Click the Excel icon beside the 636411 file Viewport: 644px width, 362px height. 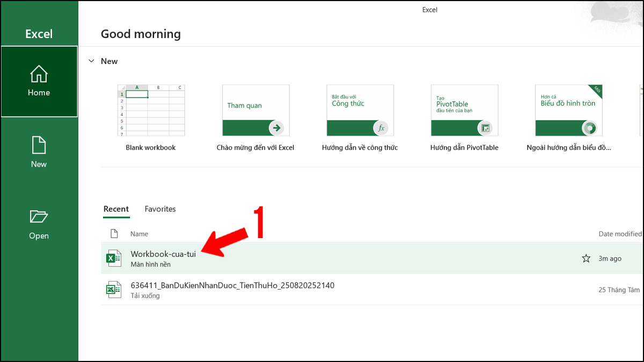(113, 290)
